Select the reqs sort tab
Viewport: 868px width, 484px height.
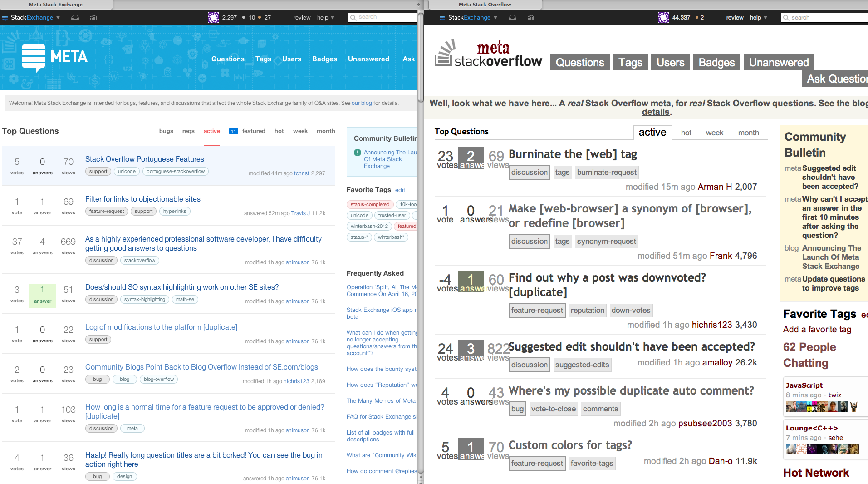click(188, 131)
